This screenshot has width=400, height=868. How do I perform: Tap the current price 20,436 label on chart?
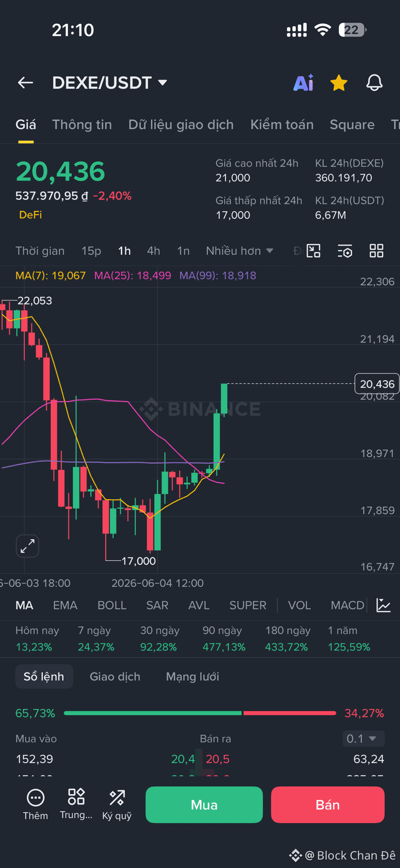[x=377, y=384]
